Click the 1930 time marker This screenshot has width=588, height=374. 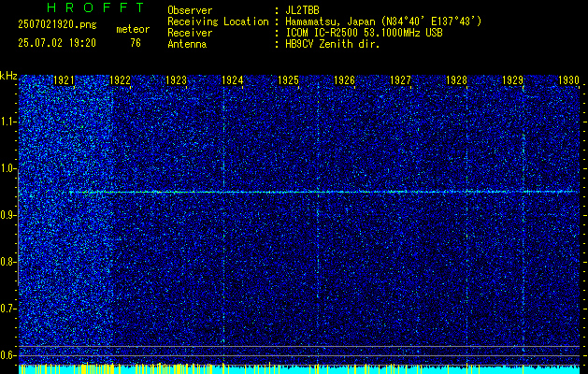pos(569,80)
